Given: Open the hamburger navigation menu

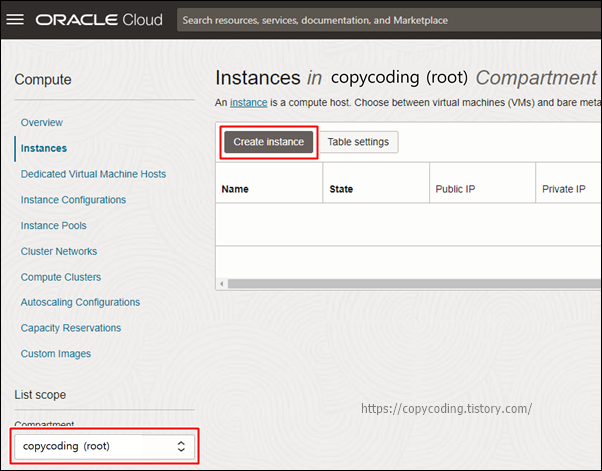Looking at the screenshot, I should (15, 20).
